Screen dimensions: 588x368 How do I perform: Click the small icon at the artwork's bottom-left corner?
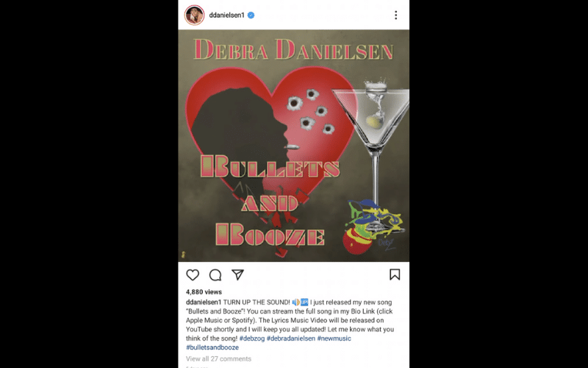183,255
